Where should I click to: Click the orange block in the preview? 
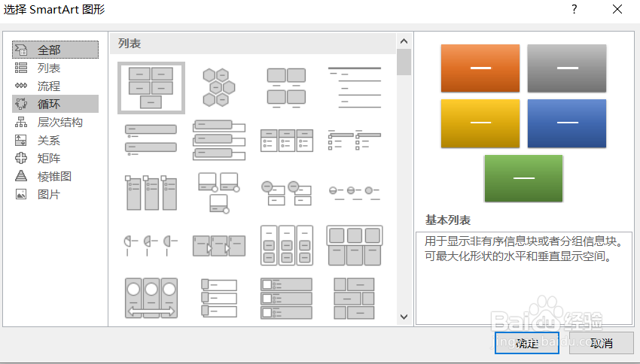[480, 68]
